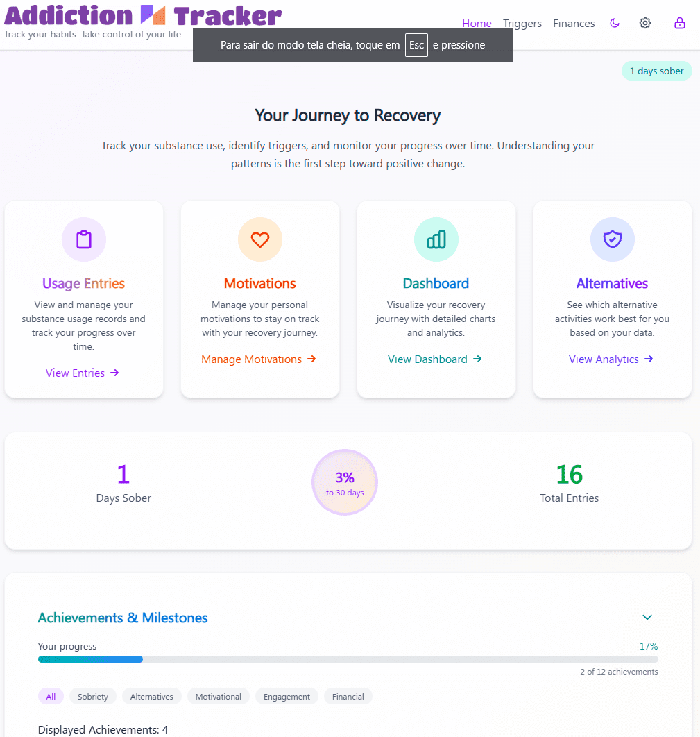Click the achievements progress bar
700x737 pixels.
348,659
